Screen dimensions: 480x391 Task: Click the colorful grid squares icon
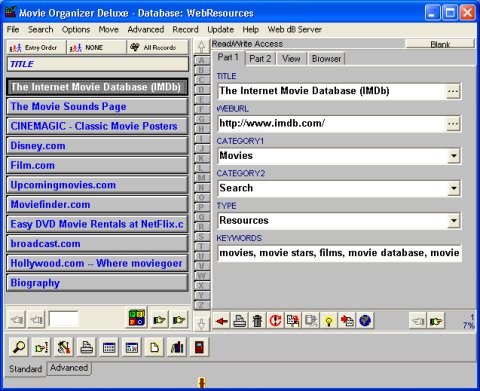click(x=137, y=318)
